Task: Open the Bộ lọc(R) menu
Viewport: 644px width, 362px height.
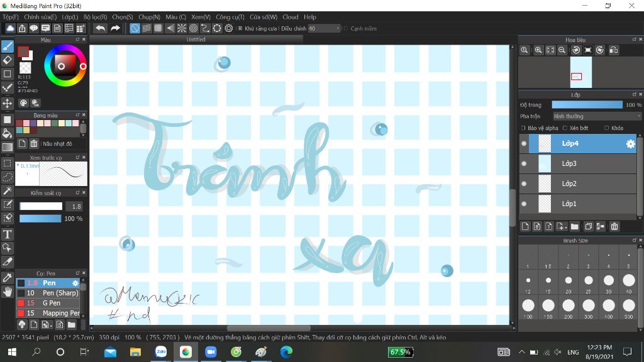Action: click(96, 17)
